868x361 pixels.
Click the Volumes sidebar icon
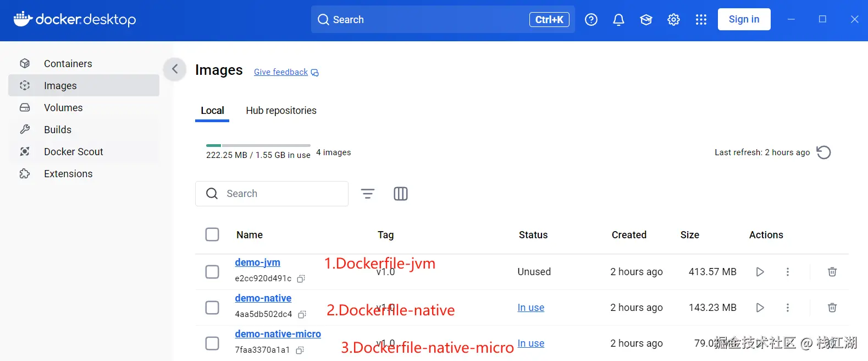click(25, 107)
